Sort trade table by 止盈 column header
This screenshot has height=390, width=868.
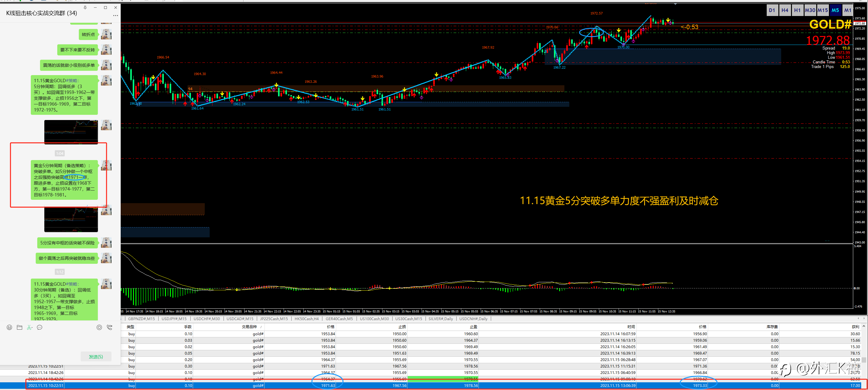tap(474, 327)
